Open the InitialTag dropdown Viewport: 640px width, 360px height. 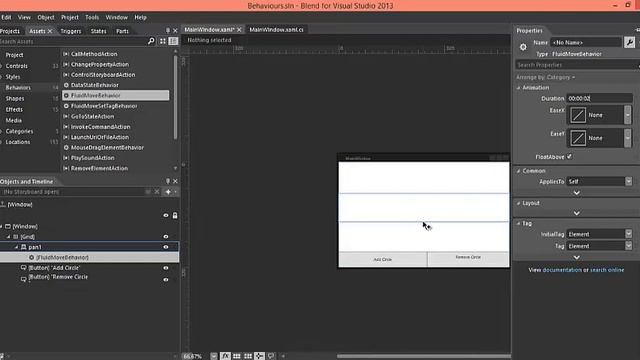point(629,234)
